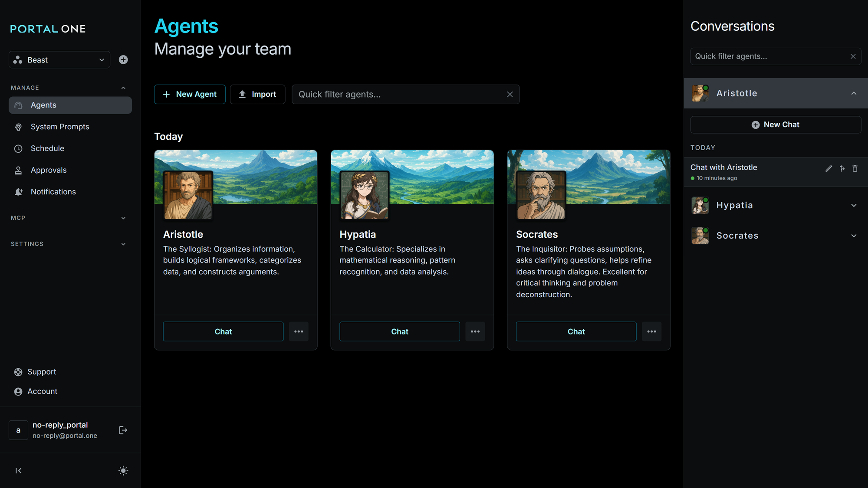Click the add workspace plus icon

coord(123,60)
